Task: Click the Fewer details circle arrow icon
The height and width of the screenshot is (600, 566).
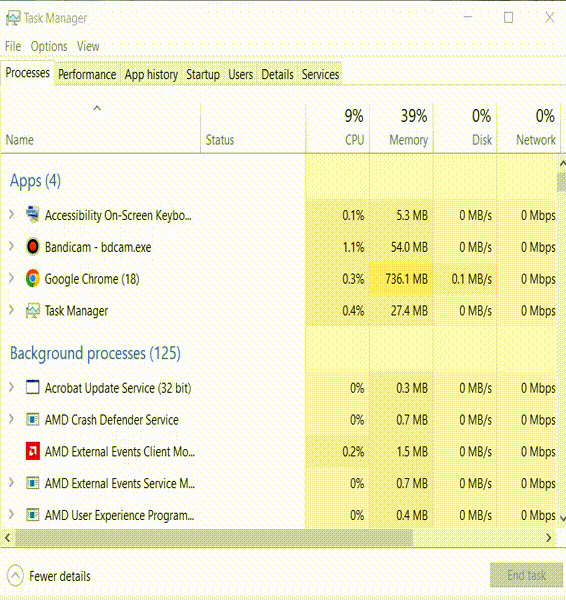Action: (x=15, y=576)
